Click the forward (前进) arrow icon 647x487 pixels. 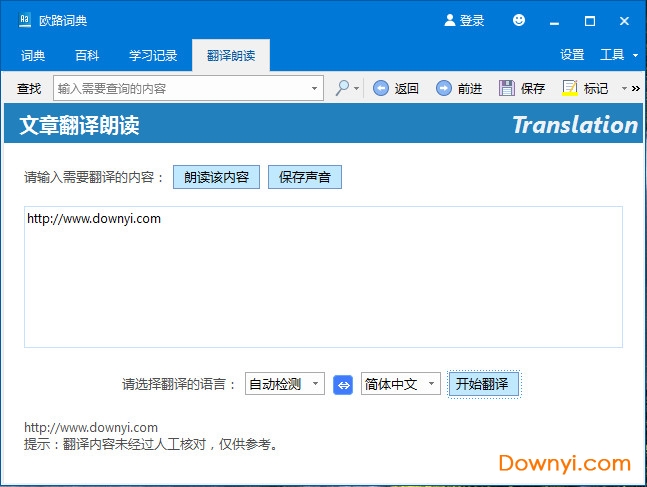(x=444, y=88)
